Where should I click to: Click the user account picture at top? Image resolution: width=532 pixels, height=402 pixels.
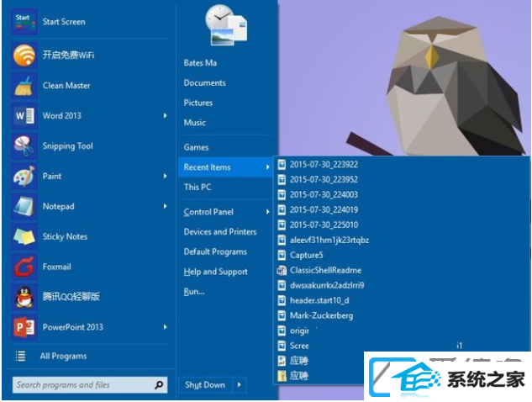[227, 25]
